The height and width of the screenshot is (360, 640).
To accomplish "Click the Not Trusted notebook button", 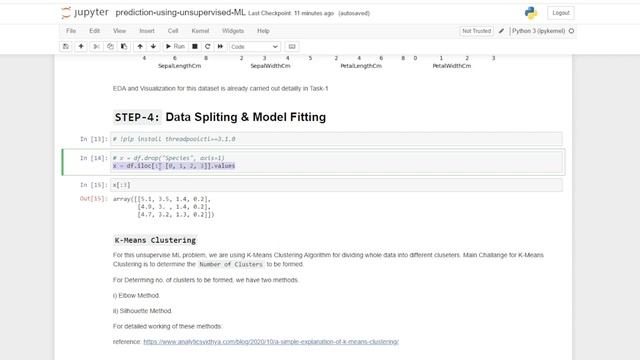I will tap(476, 31).
